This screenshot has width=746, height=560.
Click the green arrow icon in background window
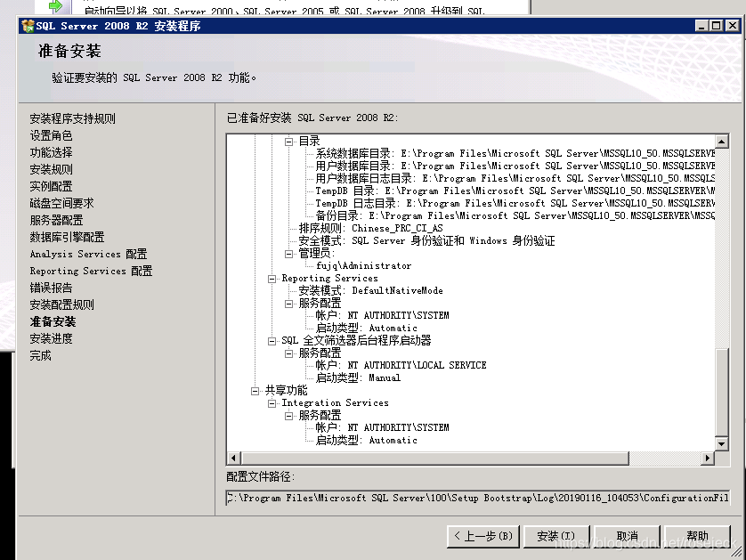(56, 6)
